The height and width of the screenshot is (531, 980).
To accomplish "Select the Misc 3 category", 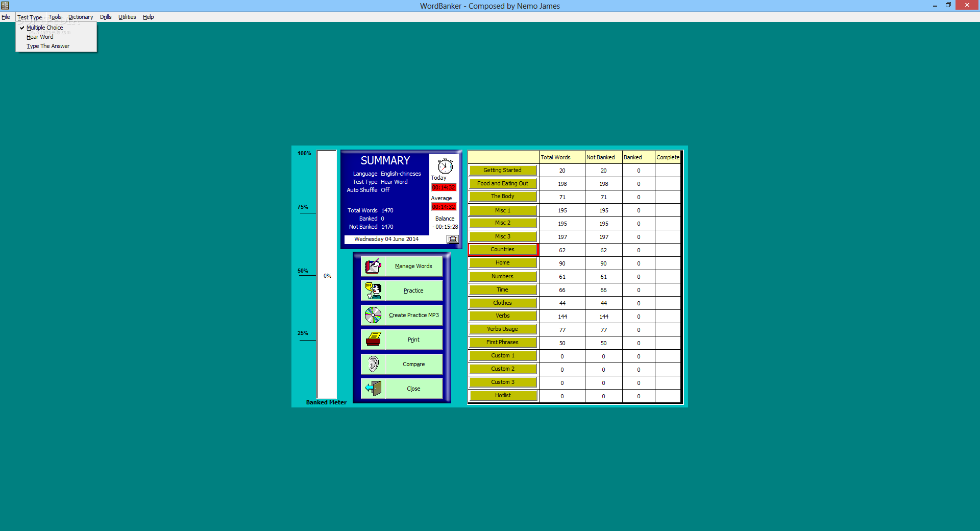I will point(503,236).
